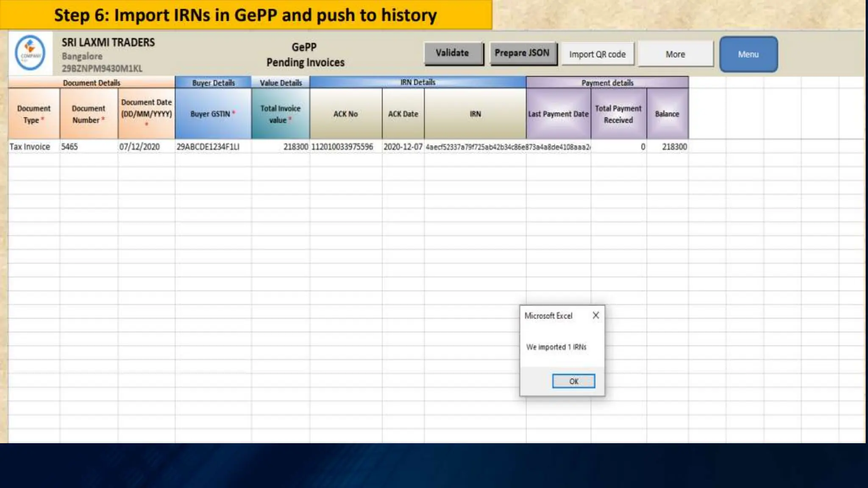Image resolution: width=868 pixels, height=488 pixels.
Task: Open the blue Menu button
Action: (748, 54)
